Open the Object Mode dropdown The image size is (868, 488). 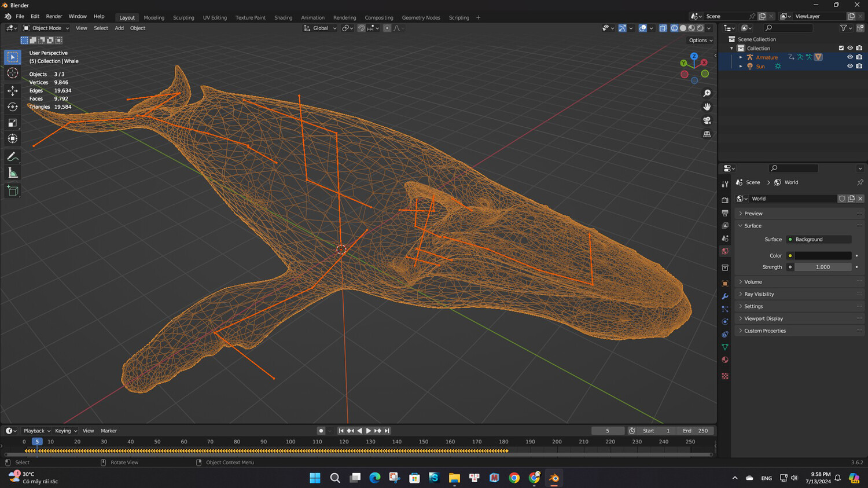point(46,28)
